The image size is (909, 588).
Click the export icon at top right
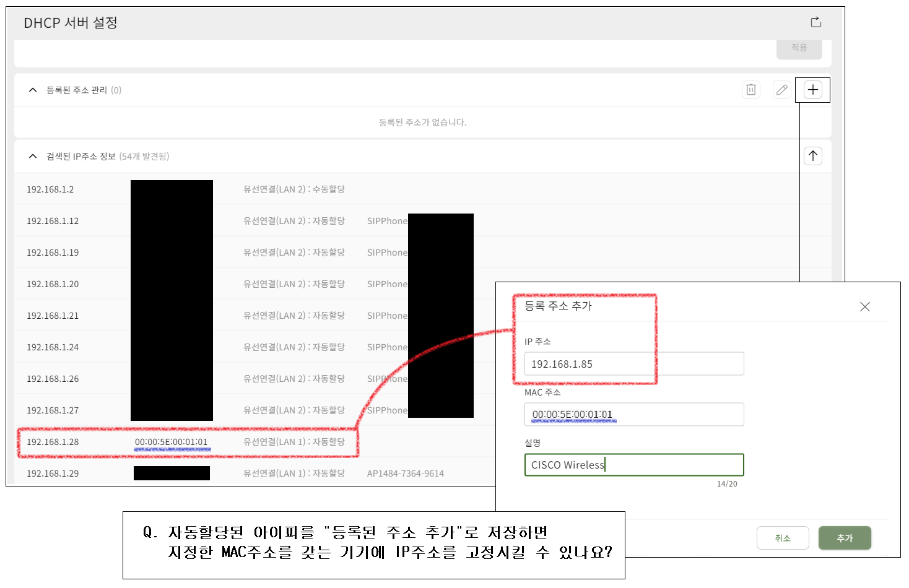pos(816,22)
